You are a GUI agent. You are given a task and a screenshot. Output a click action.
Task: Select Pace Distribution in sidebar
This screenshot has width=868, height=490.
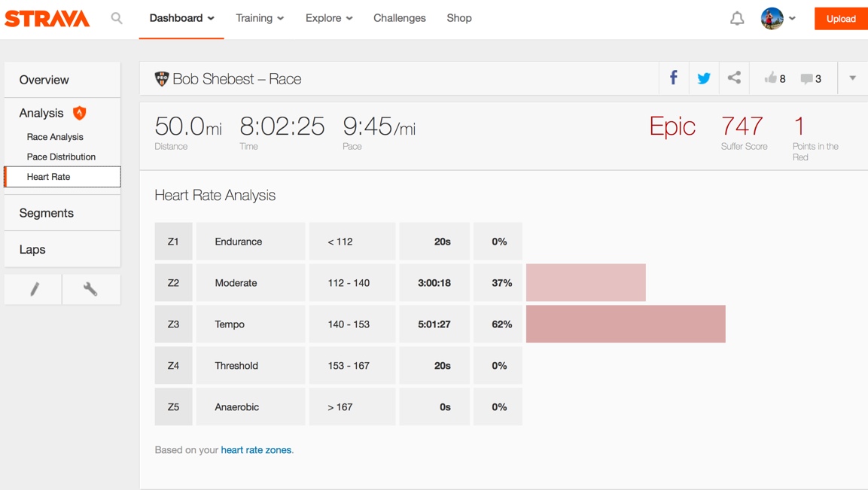pos(61,157)
